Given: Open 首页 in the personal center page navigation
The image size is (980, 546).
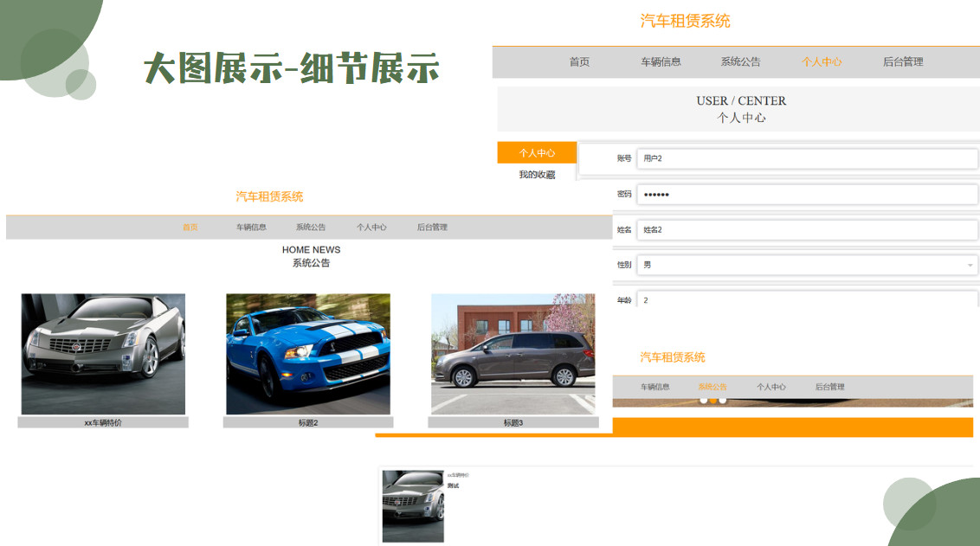Looking at the screenshot, I should coord(579,61).
